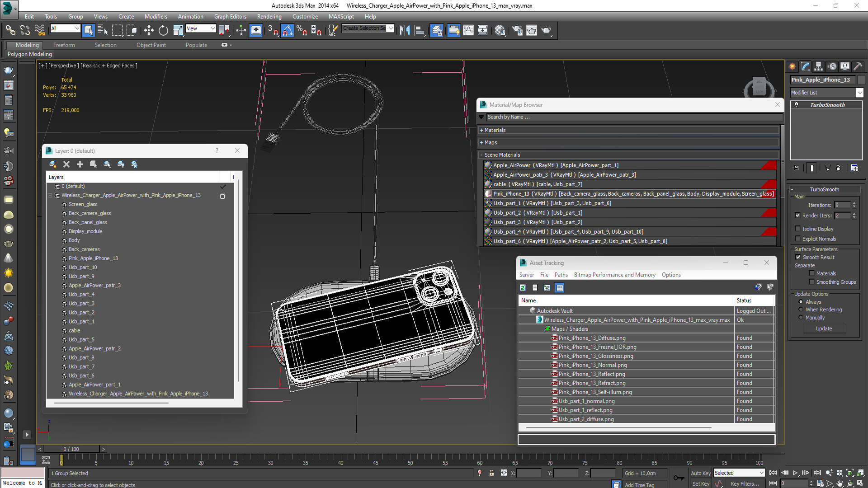Image resolution: width=868 pixels, height=488 pixels.
Task: Toggle Render Iters checkbox
Action: [797, 216]
